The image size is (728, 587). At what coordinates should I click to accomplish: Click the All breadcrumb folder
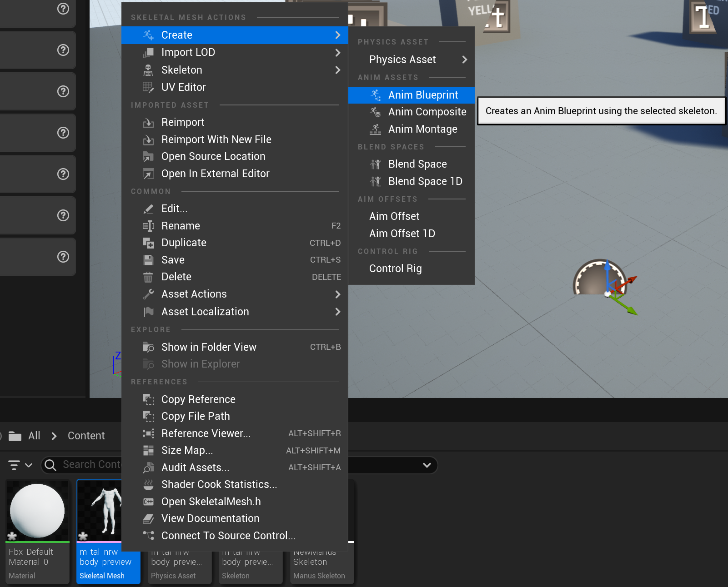(x=34, y=436)
